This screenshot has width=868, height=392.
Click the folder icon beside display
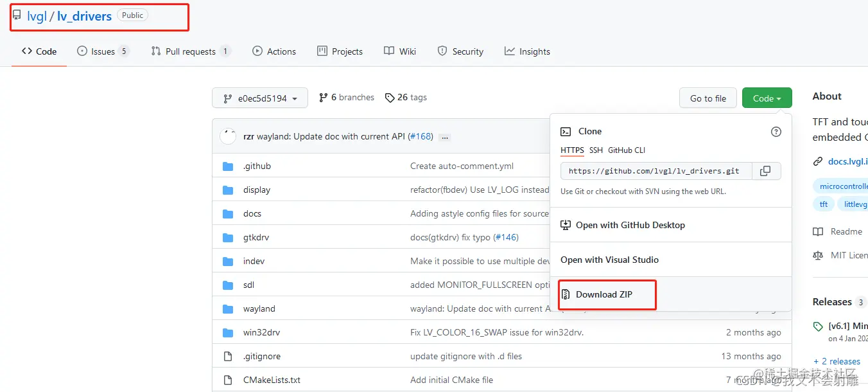[228, 190]
